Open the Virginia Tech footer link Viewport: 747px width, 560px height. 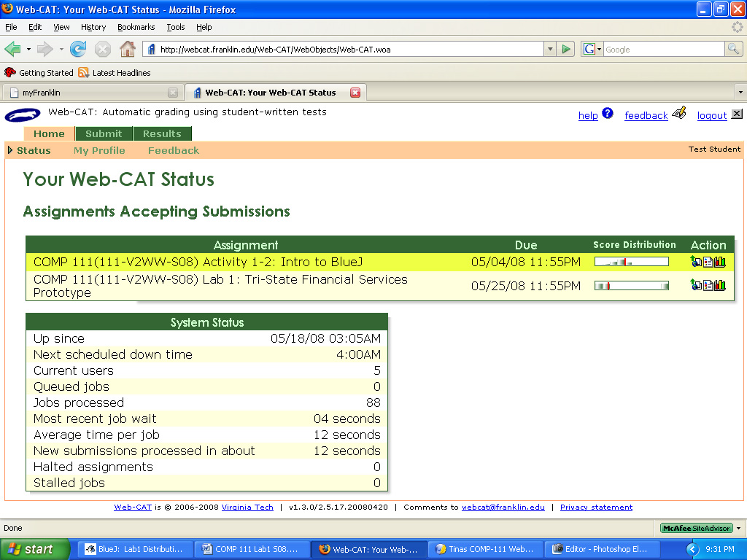click(247, 507)
